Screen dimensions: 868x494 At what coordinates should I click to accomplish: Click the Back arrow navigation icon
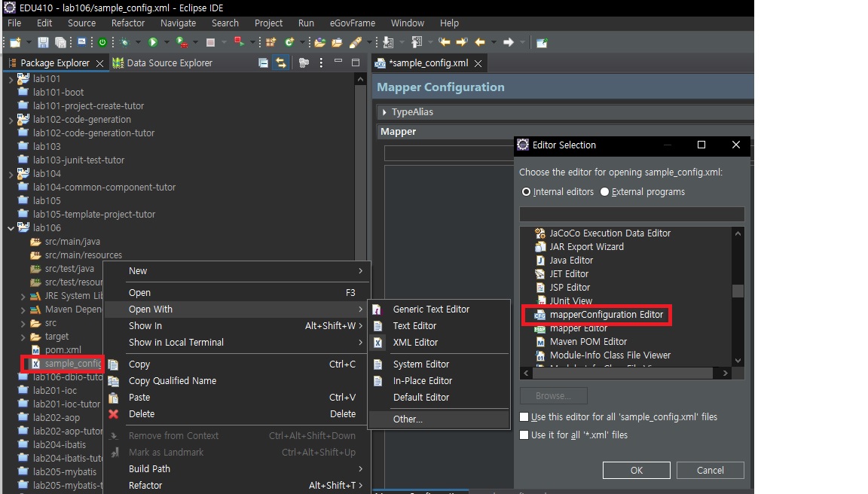[480, 43]
